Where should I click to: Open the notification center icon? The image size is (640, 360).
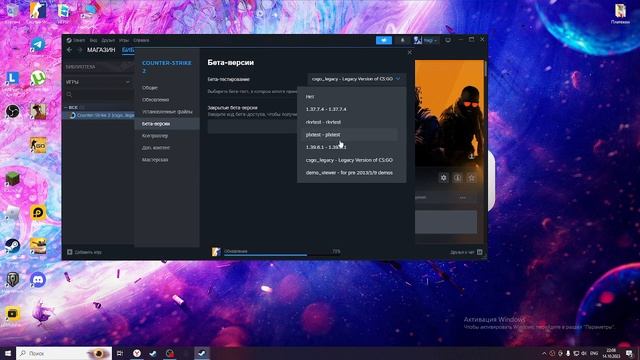(x=629, y=353)
